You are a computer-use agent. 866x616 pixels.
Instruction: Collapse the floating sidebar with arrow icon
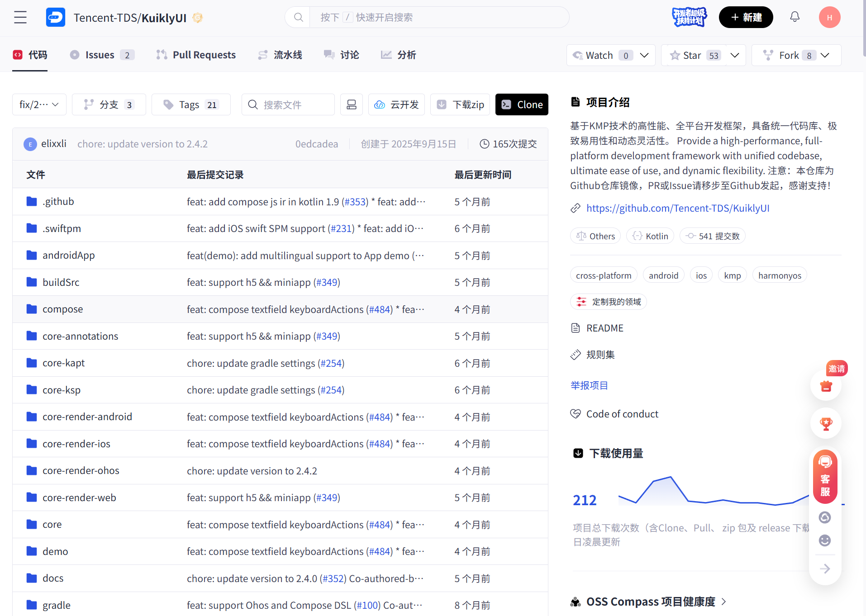coord(825,569)
